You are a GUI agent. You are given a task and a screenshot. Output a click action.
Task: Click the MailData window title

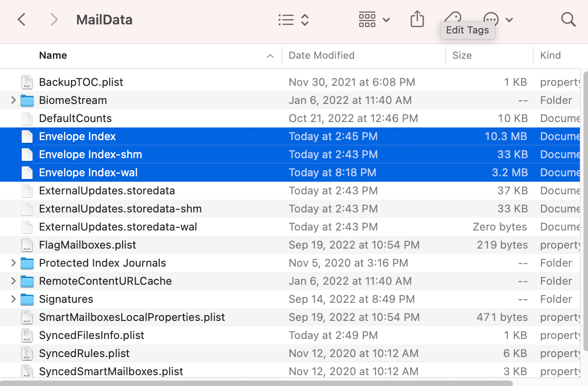104,20
